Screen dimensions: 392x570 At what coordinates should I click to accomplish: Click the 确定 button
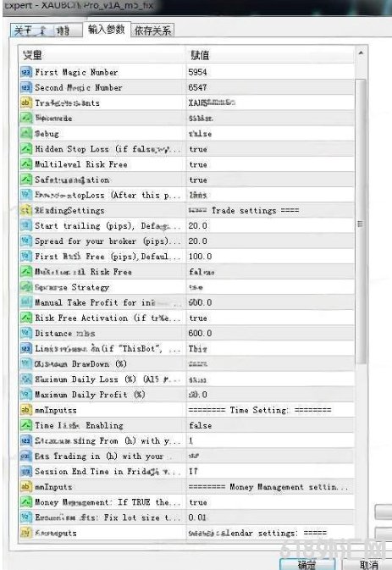[x=307, y=564]
